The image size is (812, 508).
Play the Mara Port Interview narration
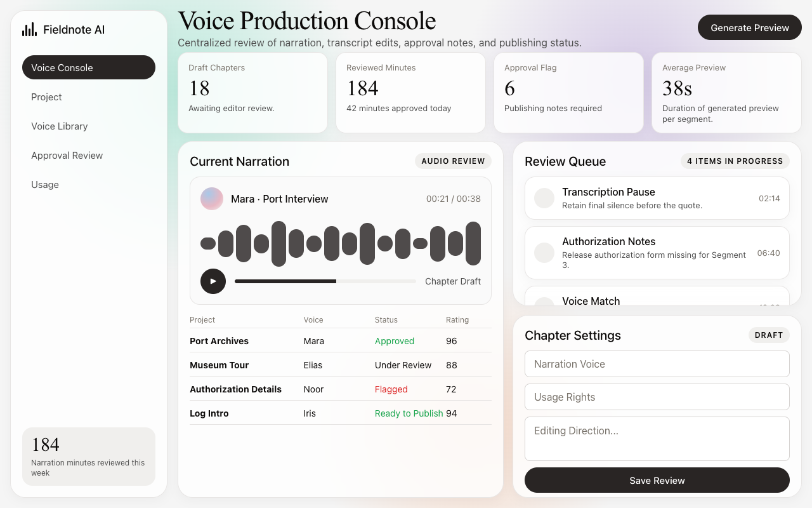(213, 281)
